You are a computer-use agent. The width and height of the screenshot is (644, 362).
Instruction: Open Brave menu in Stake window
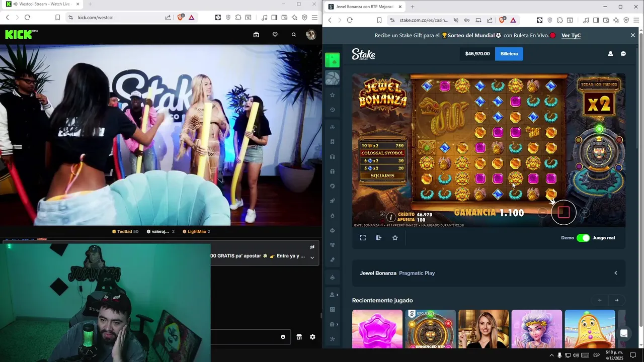point(636,20)
